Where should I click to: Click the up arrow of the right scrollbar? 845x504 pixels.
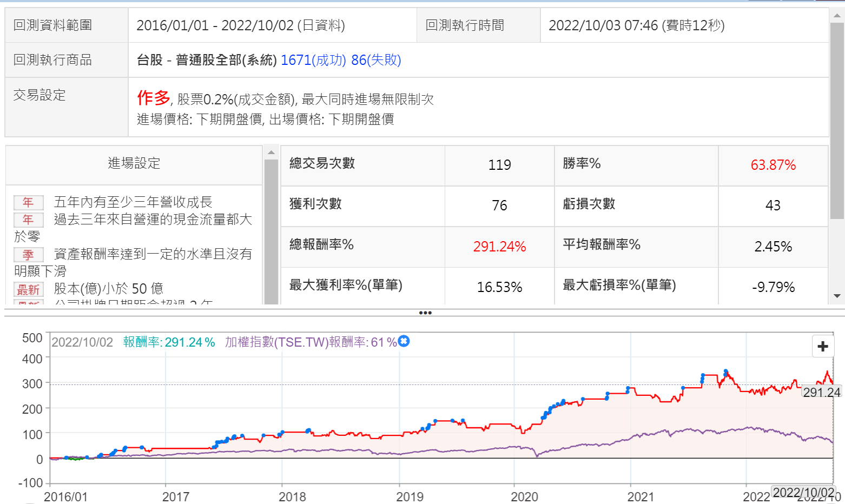click(x=837, y=16)
